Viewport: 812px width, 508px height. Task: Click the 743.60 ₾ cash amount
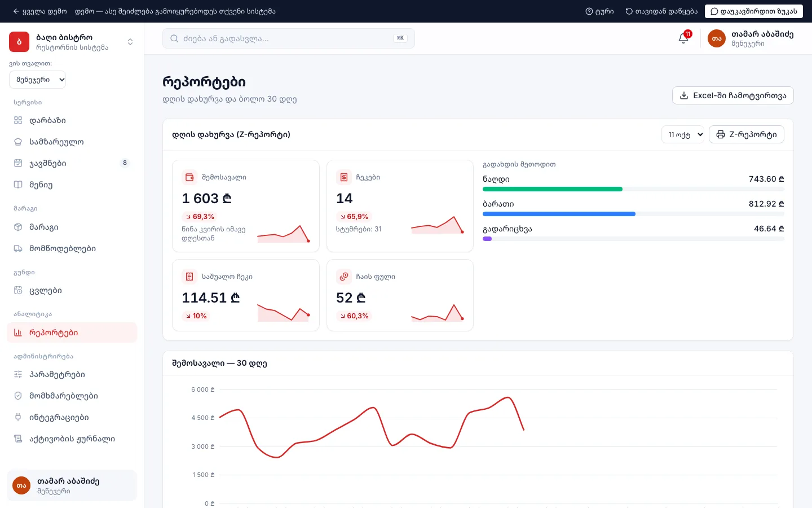point(766,179)
